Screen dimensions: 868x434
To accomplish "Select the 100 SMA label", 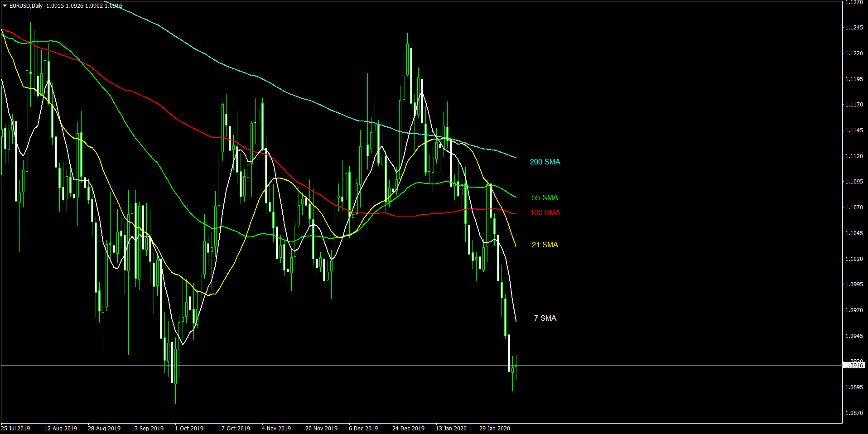I will tap(545, 212).
